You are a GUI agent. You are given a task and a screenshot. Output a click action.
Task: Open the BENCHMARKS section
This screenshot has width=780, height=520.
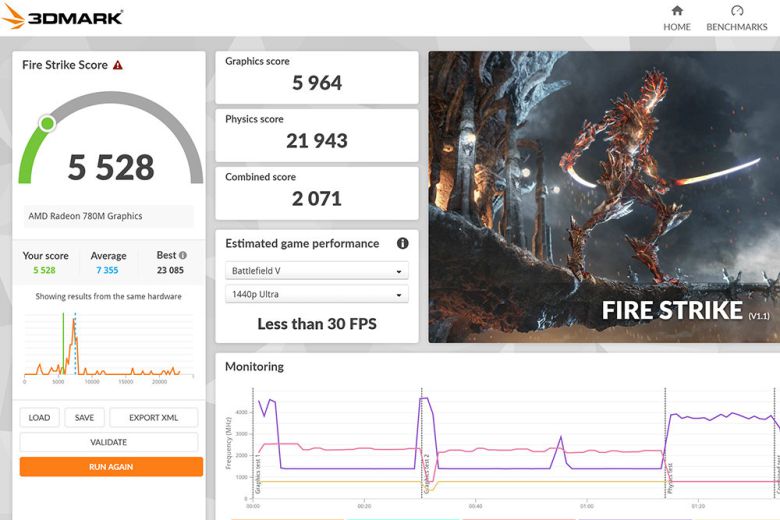[x=737, y=18]
